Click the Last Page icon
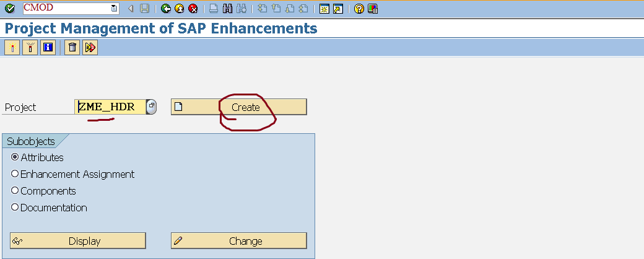 click(303, 9)
